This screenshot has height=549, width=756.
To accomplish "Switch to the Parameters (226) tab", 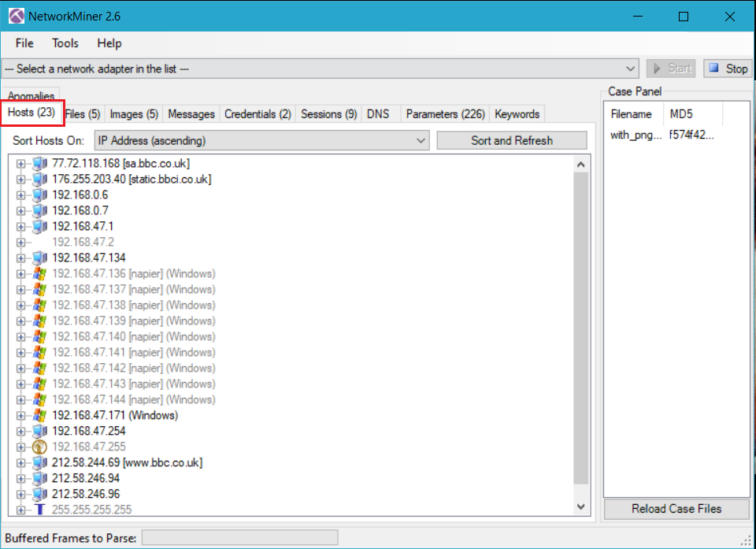I will [445, 114].
